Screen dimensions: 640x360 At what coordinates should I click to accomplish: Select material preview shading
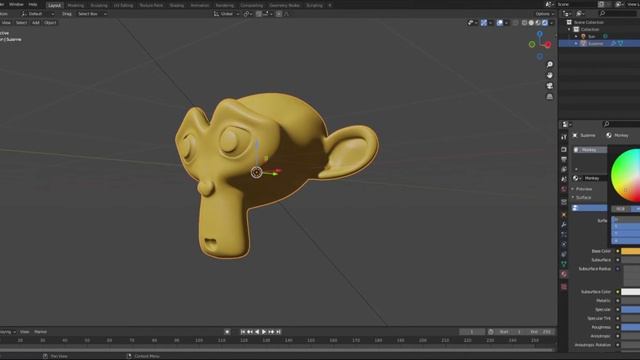[x=538, y=23]
